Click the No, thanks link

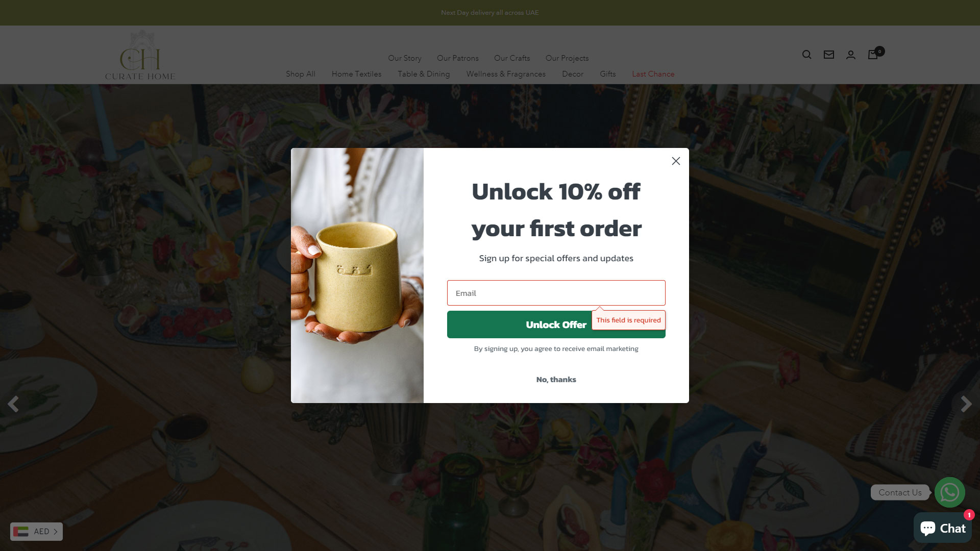[x=556, y=380]
